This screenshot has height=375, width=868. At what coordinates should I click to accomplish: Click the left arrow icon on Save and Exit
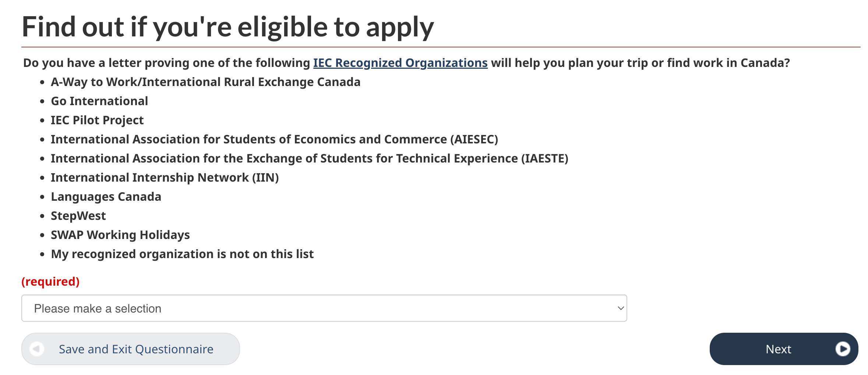click(x=37, y=349)
